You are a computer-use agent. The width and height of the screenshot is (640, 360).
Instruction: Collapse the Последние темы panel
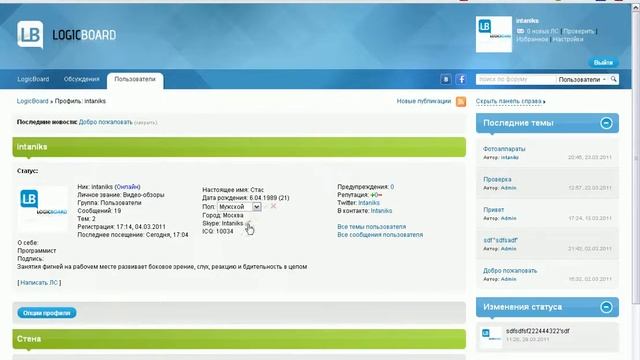point(606,123)
